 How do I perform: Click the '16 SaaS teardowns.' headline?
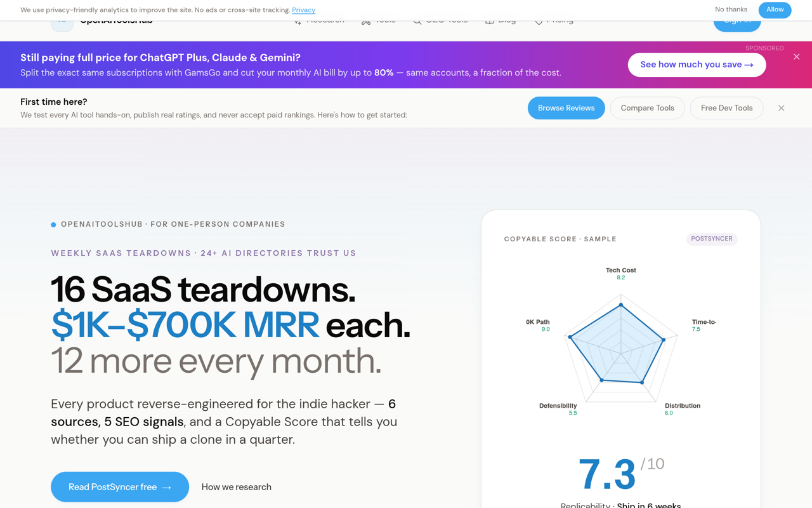[x=203, y=290]
